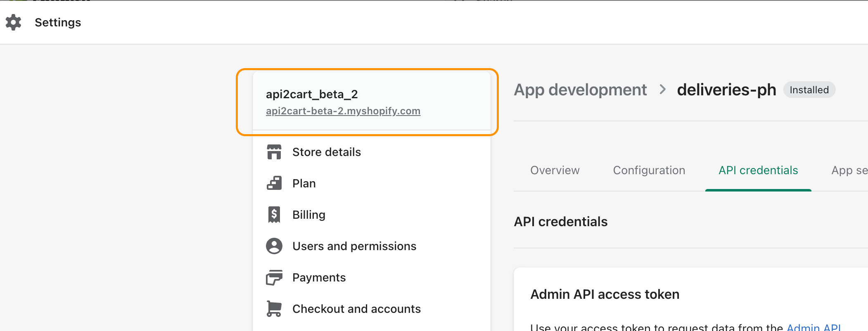Click the Billing receipt icon
Viewport: 868px width, 331px height.
274,215
